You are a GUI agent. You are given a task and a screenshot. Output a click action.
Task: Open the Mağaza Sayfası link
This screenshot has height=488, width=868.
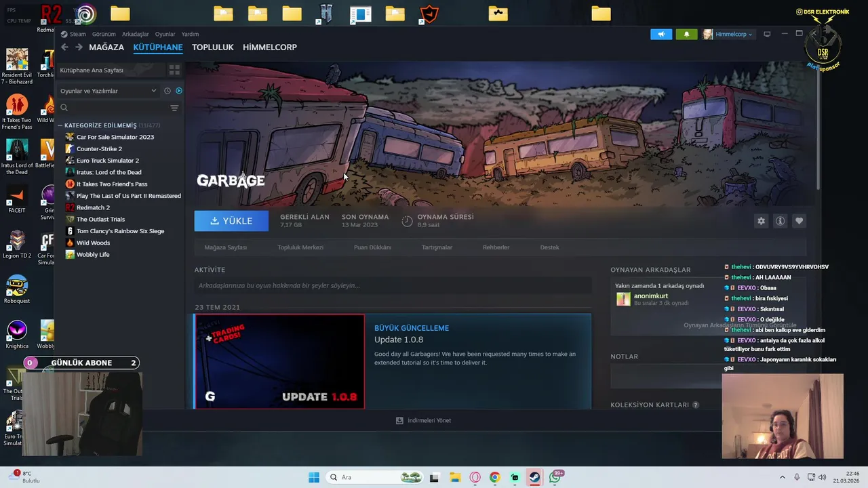click(x=226, y=247)
